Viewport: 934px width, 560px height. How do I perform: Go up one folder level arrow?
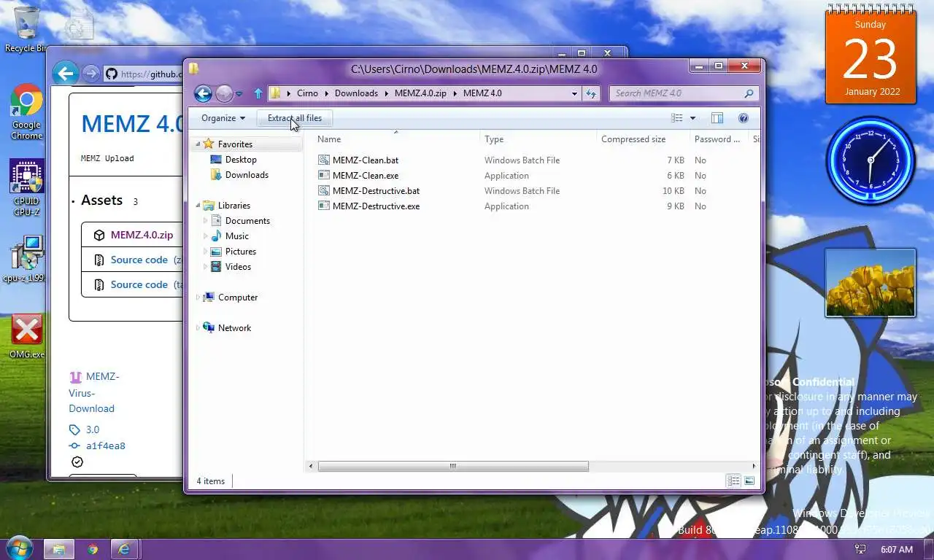click(x=258, y=93)
